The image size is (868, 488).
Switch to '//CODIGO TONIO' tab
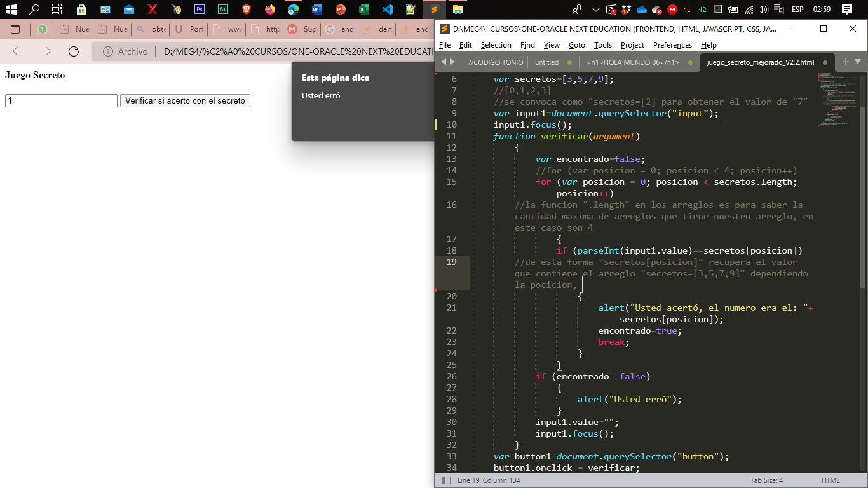(x=496, y=62)
